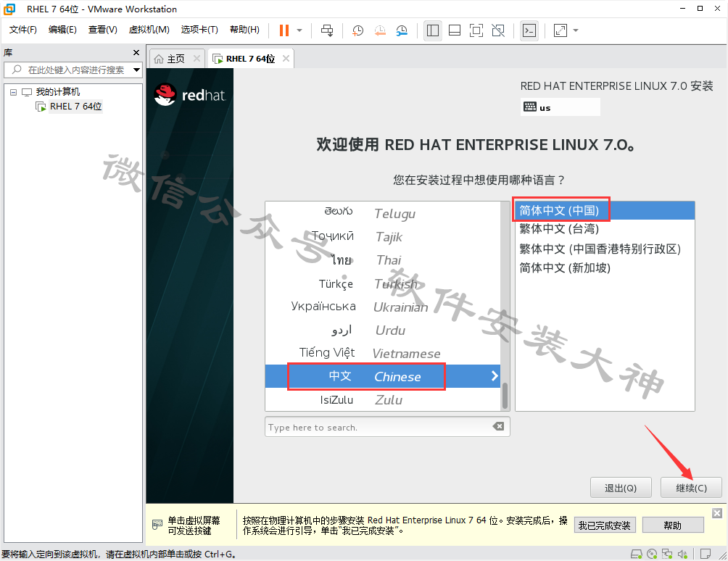The width and height of the screenshot is (728, 561).
Task: Select Telugu in the language list
Action: point(383,213)
